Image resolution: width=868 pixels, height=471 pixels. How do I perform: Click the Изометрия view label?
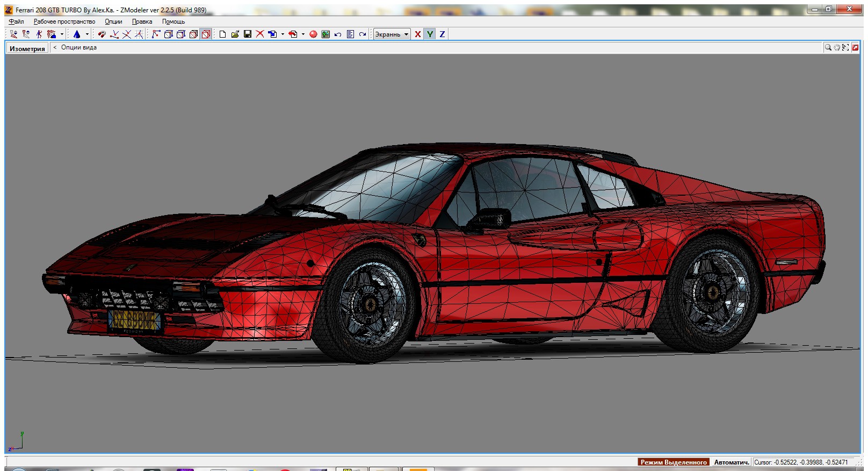[x=27, y=48]
